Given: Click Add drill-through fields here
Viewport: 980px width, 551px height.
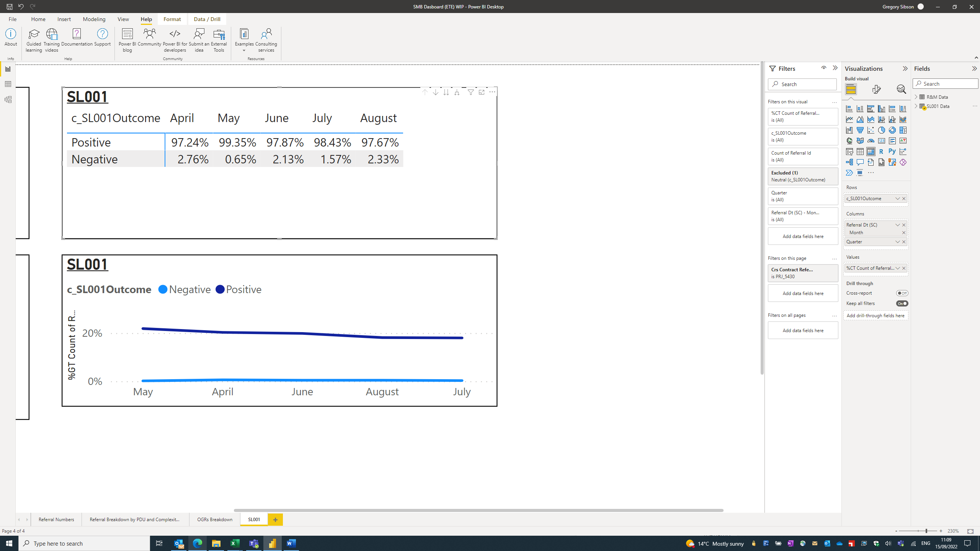Looking at the screenshot, I should point(875,316).
